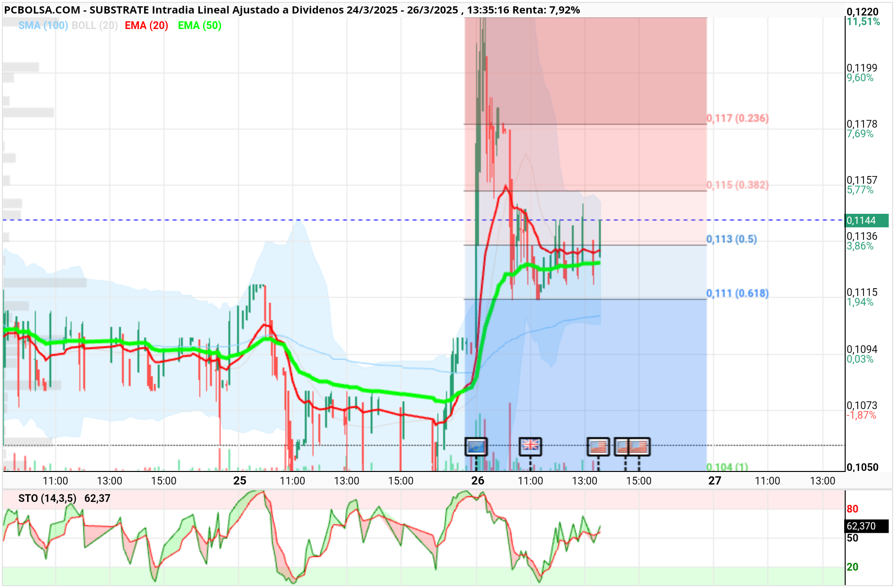Open the European Union flag event marker
The height and width of the screenshot is (588, 895).
pos(476,446)
